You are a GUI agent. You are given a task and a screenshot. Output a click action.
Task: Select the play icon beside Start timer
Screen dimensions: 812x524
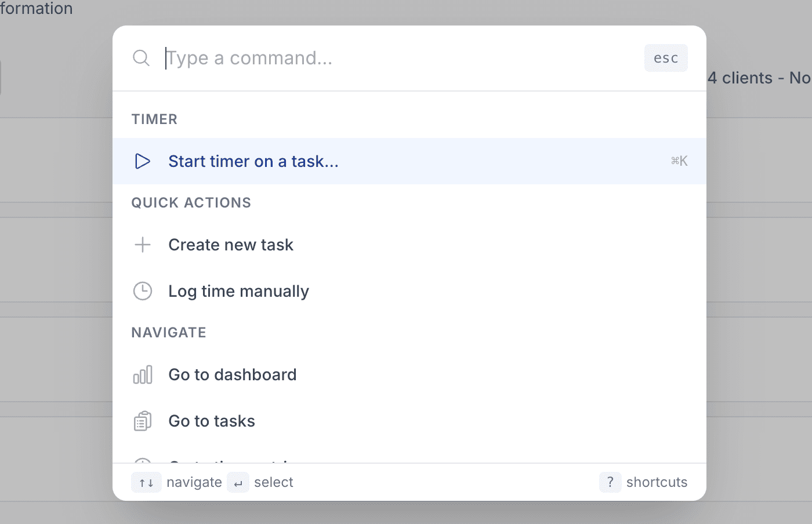click(x=142, y=161)
